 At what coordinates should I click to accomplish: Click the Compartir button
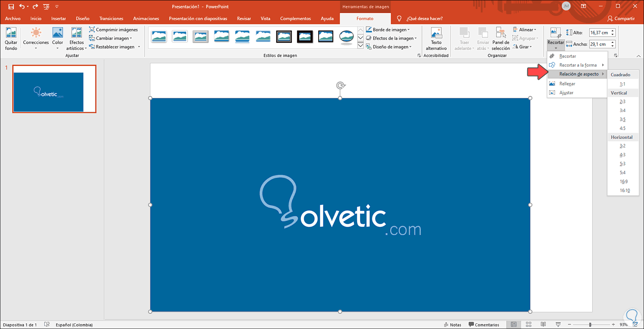point(621,18)
